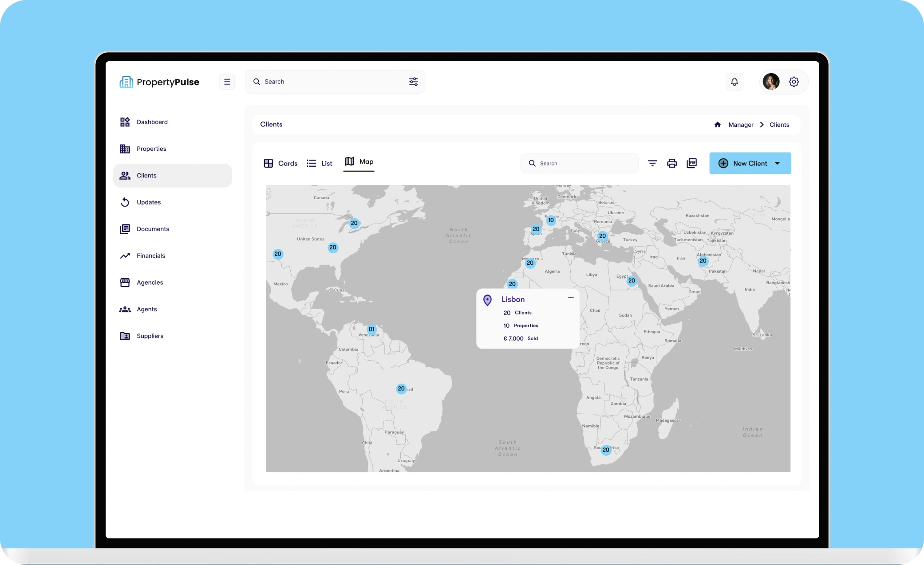Open Suppliers in sidebar
Image resolution: width=924 pixels, height=565 pixels.
click(173, 336)
